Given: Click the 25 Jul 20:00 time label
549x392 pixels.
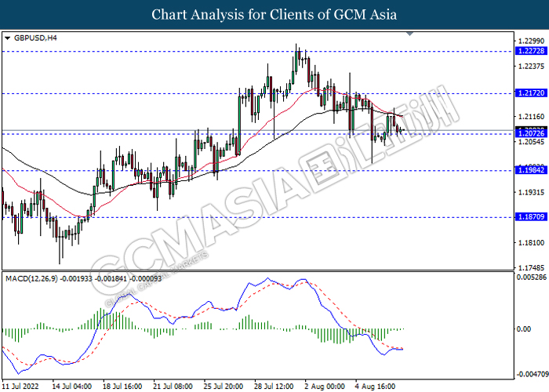Looking at the screenshot, I should point(223,387).
